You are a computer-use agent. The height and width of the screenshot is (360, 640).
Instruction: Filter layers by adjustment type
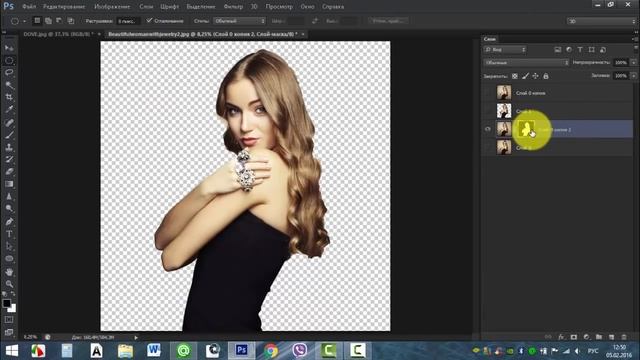coord(569,49)
